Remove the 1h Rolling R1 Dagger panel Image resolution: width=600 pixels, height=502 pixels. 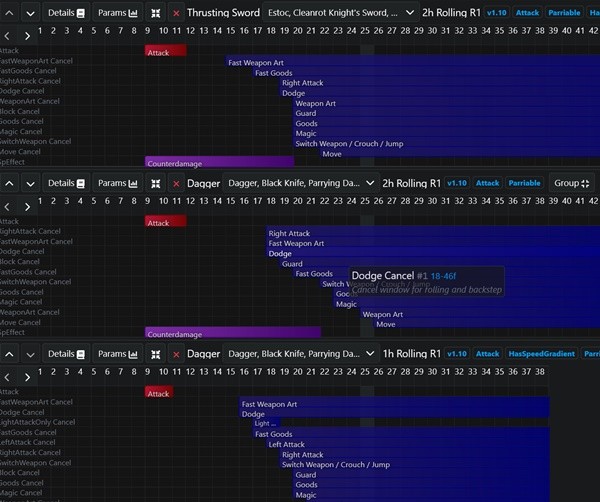pos(177,353)
